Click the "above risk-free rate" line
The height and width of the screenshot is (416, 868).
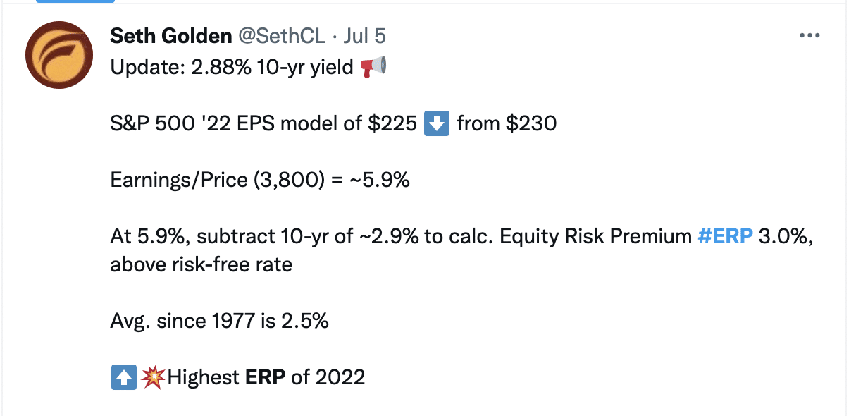pos(201,265)
